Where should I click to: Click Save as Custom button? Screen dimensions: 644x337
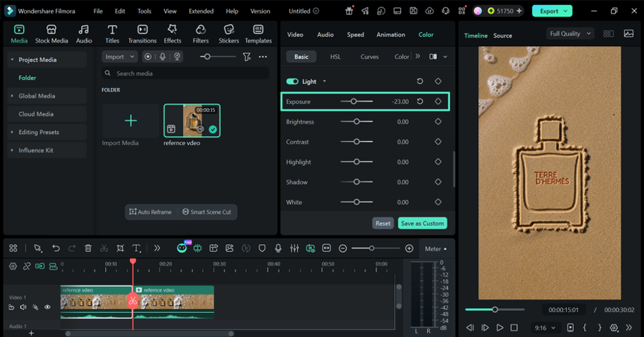pos(422,224)
